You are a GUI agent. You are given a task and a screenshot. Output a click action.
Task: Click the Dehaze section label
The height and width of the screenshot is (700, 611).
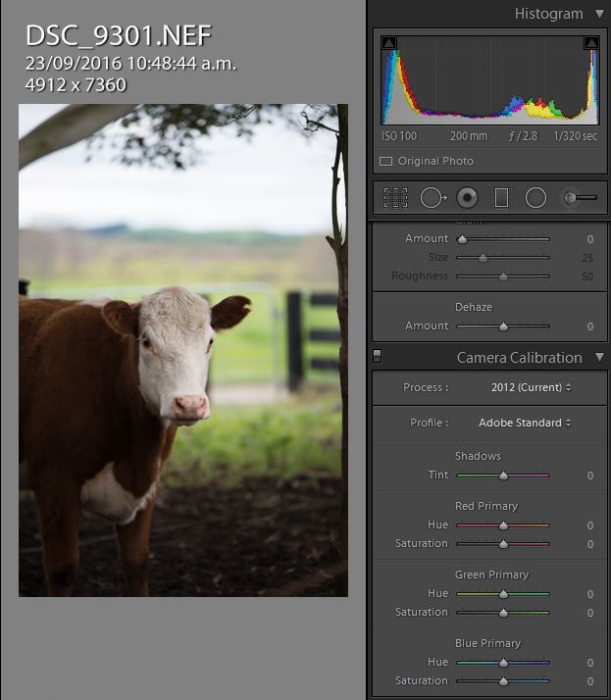(x=474, y=307)
